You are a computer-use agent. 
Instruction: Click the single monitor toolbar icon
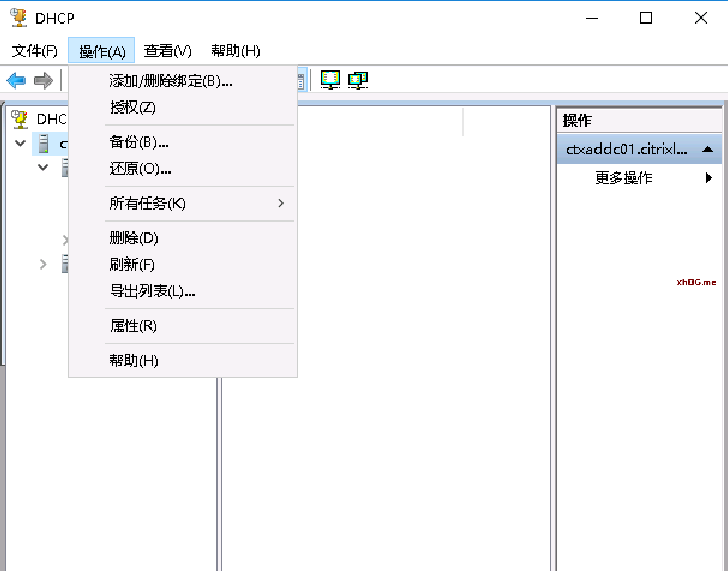[330, 80]
